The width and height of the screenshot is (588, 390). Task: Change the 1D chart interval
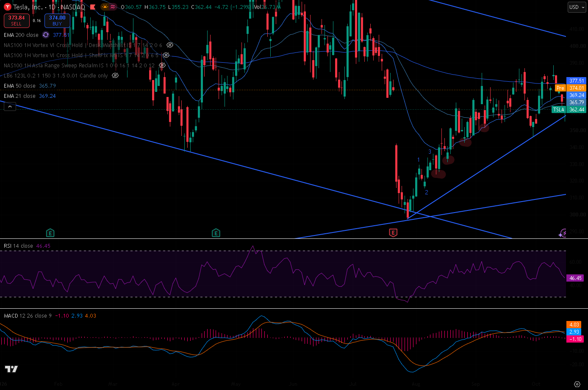52,7
